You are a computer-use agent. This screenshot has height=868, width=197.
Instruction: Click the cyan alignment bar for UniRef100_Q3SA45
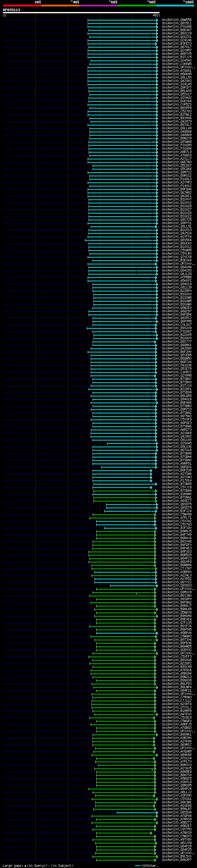pos(132,443)
